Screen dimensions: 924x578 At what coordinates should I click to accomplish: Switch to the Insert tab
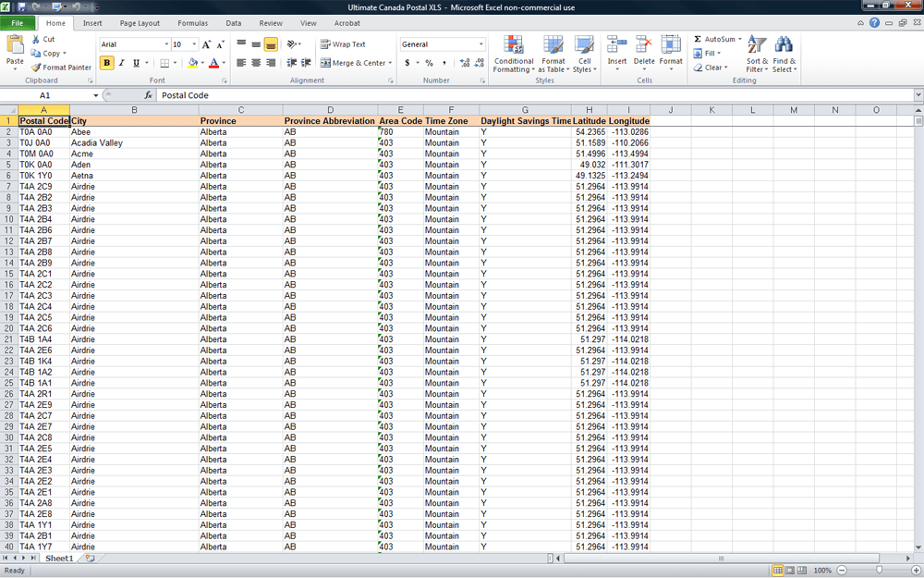pyautogui.click(x=92, y=23)
